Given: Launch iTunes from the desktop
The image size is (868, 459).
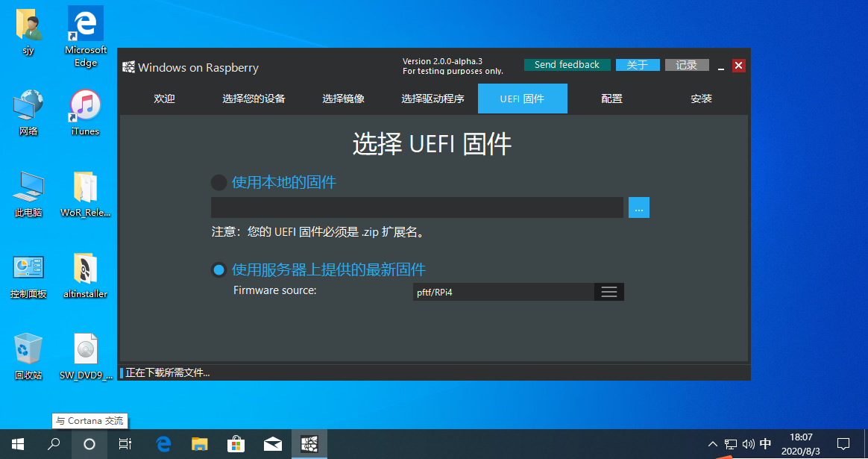Looking at the screenshot, I should [x=85, y=113].
